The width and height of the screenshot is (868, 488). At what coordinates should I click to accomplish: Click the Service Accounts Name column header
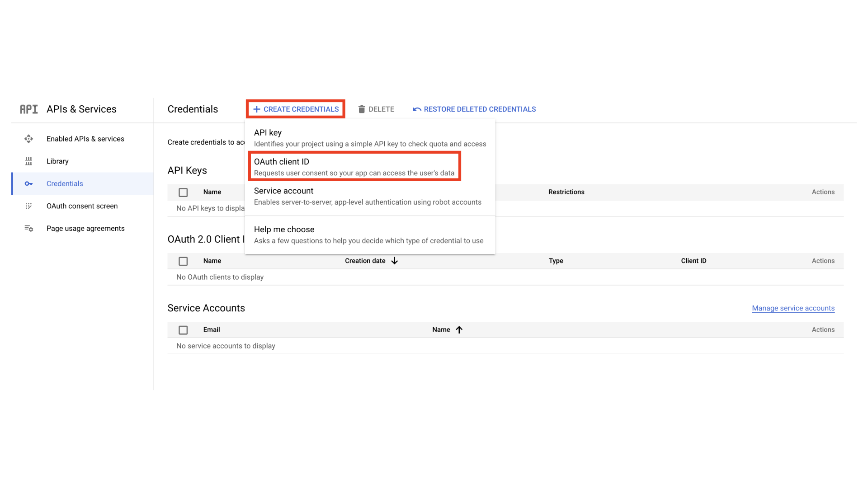pyautogui.click(x=441, y=330)
